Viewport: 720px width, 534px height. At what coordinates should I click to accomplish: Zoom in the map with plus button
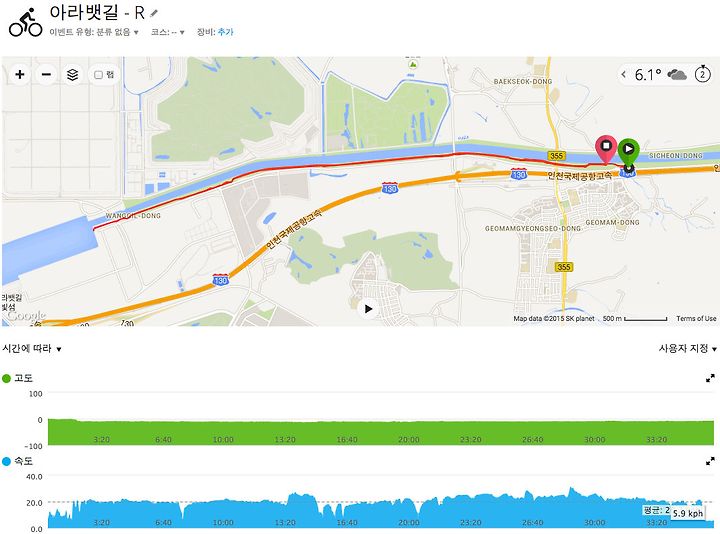coord(20,74)
